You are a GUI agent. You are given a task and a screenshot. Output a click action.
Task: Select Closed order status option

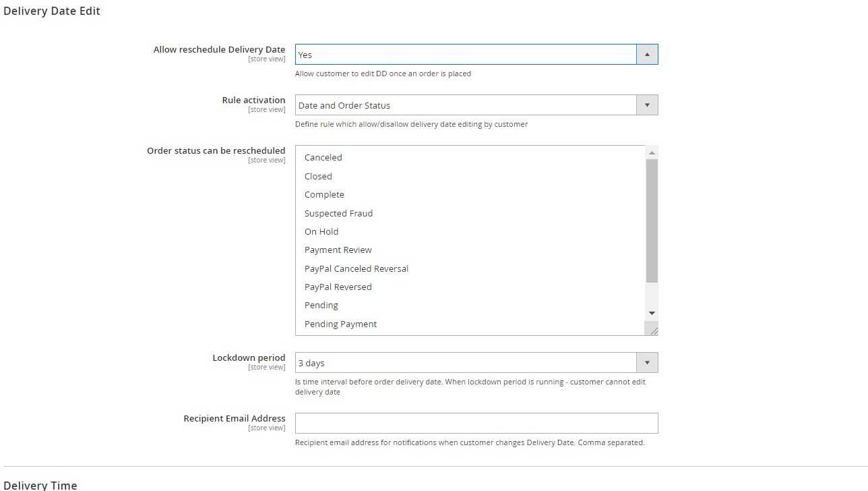(x=318, y=176)
